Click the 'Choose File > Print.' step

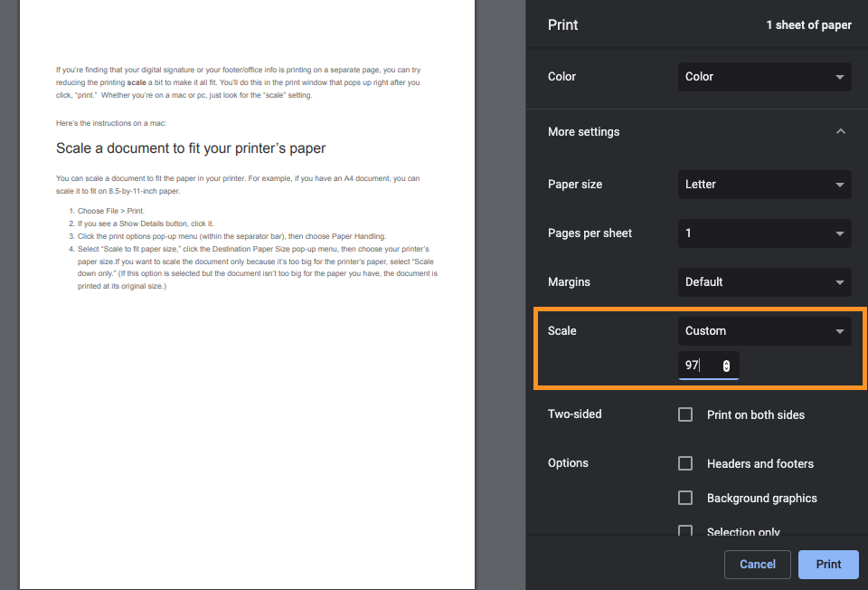(110, 211)
